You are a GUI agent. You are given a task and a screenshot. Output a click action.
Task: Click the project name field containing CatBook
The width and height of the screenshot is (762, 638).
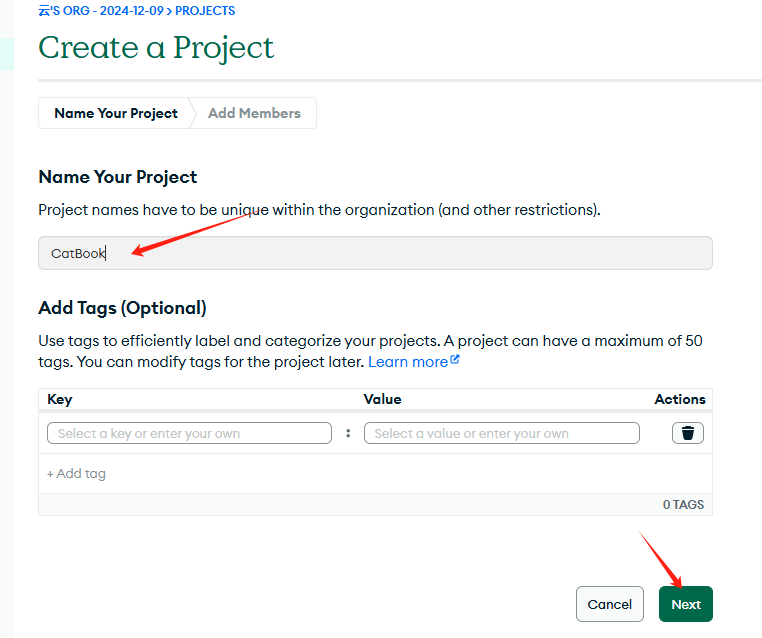point(375,253)
